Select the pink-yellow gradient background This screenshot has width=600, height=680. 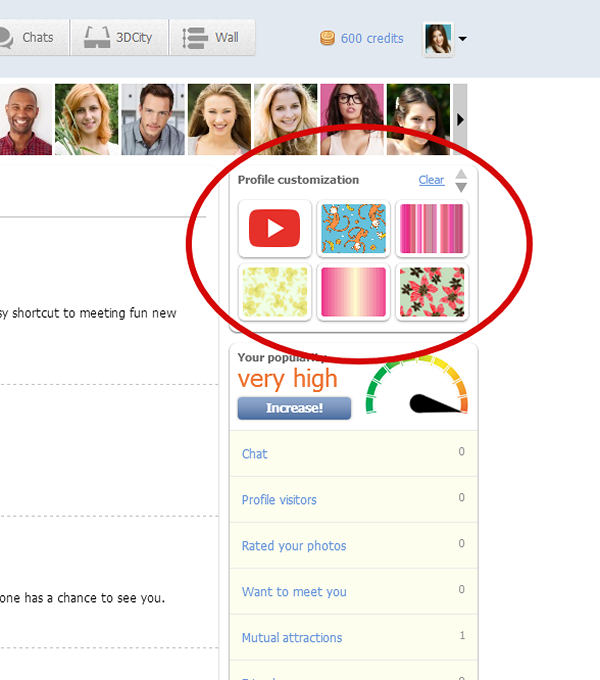[353, 292]
